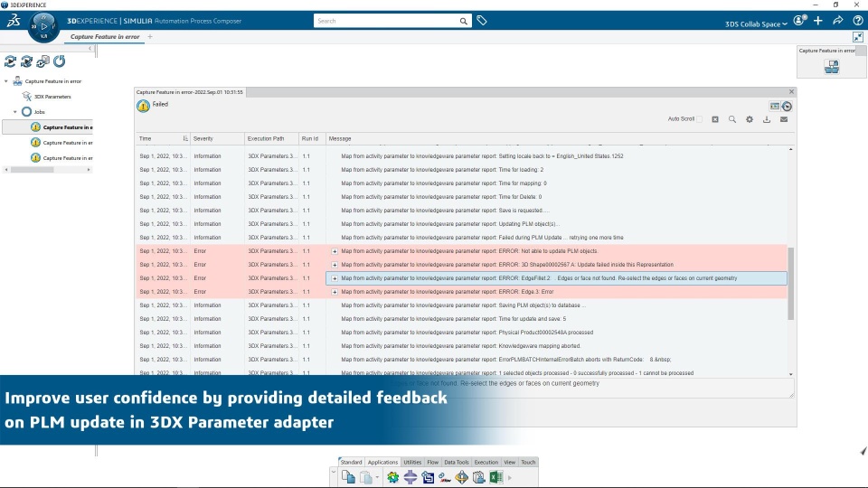868x488 pixels.
Task: Click the Isight flow link icon
Action: tap(445, 477)
